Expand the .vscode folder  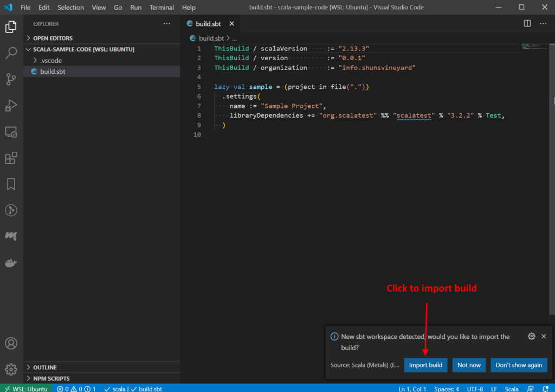50,60
